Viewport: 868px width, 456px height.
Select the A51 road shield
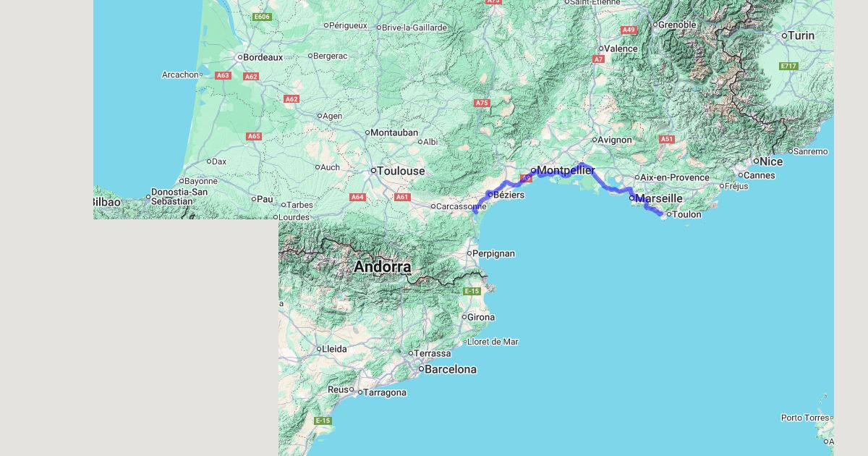coord(666,139)
